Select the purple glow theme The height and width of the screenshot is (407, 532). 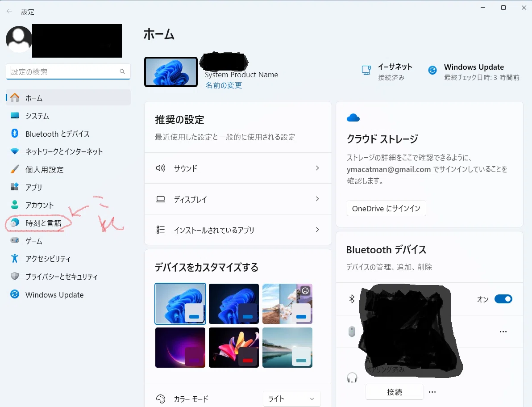[180, 348]
